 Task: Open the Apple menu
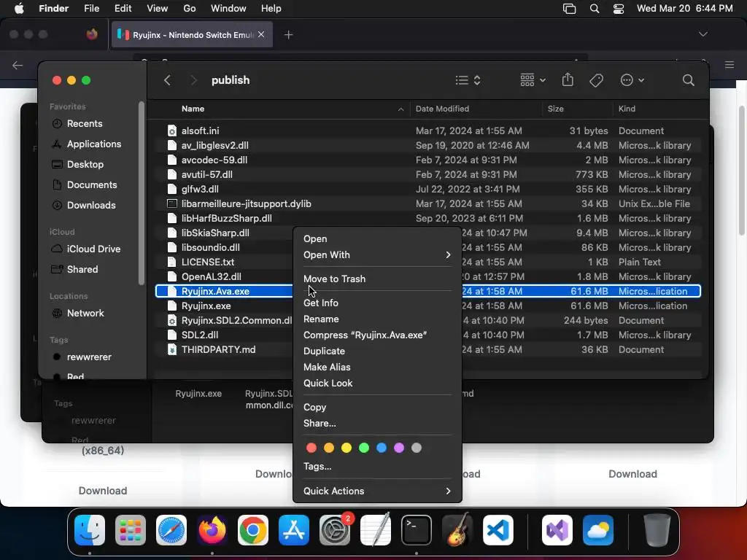point(19,8)
